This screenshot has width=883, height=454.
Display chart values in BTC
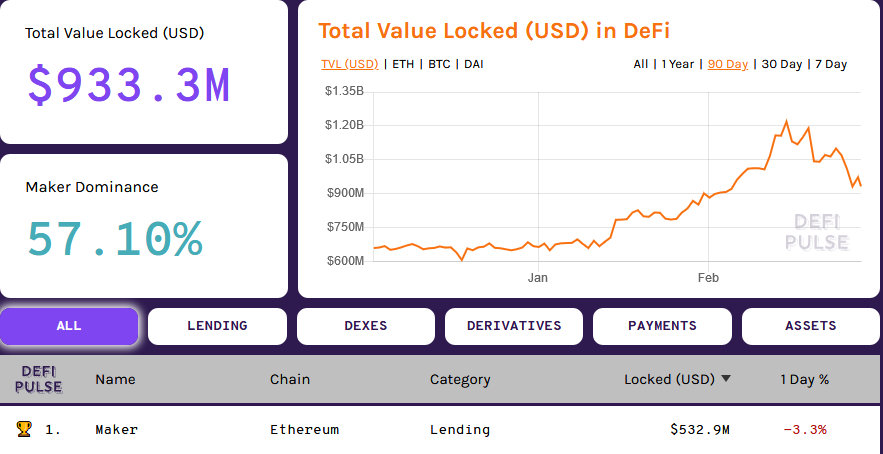click(x=439, y=64)
